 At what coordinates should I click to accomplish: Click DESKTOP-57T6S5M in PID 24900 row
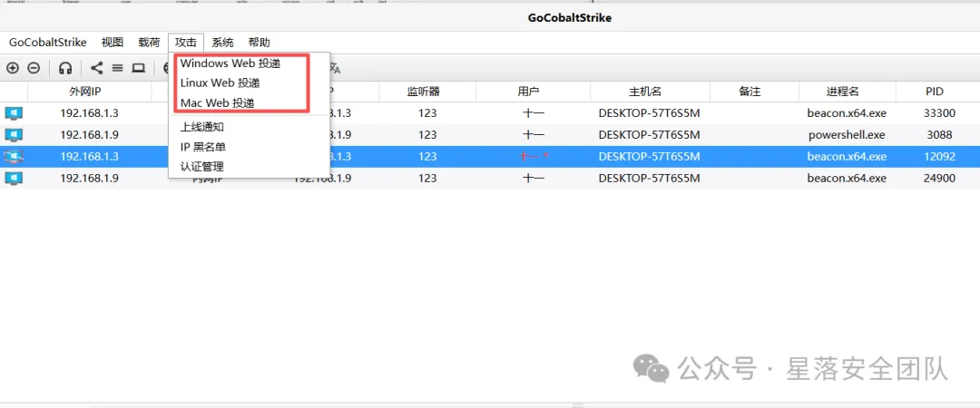point(649,179)
